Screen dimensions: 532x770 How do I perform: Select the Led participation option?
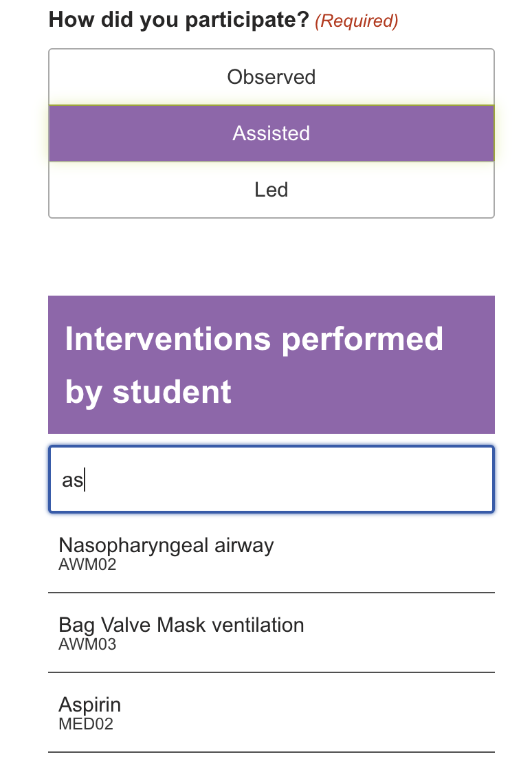271,190
